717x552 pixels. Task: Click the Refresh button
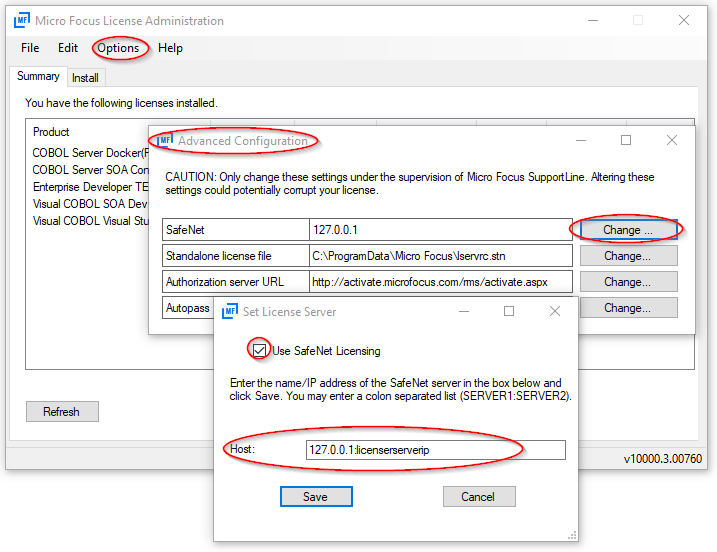pyautogui.click(x=61, y=412)
